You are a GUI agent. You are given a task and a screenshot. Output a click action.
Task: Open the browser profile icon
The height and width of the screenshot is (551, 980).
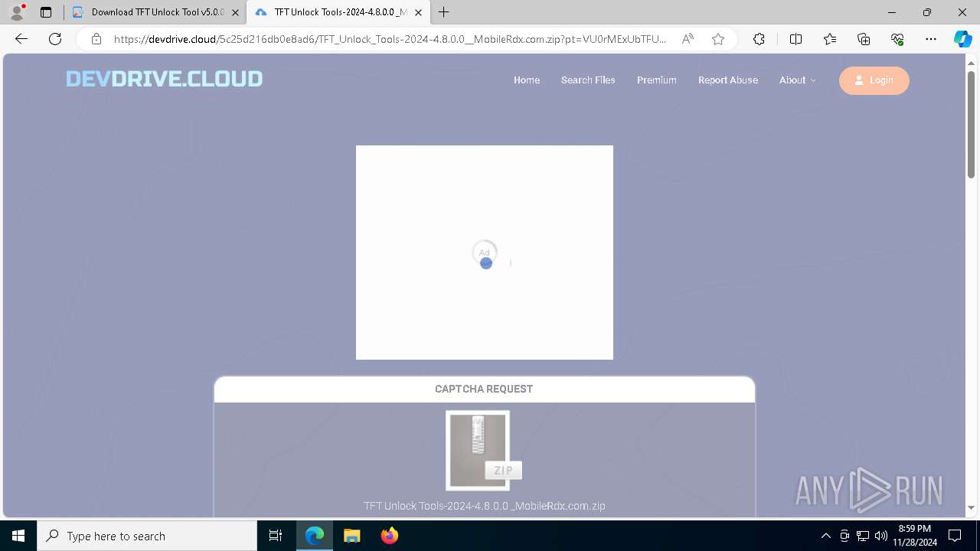click(x=17, y=12)
